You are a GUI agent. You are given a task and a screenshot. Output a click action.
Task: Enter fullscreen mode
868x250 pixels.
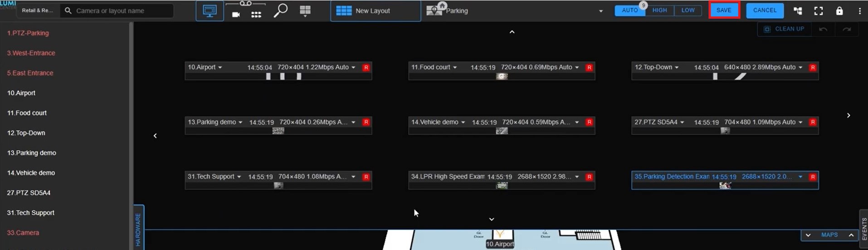[819, 11]
